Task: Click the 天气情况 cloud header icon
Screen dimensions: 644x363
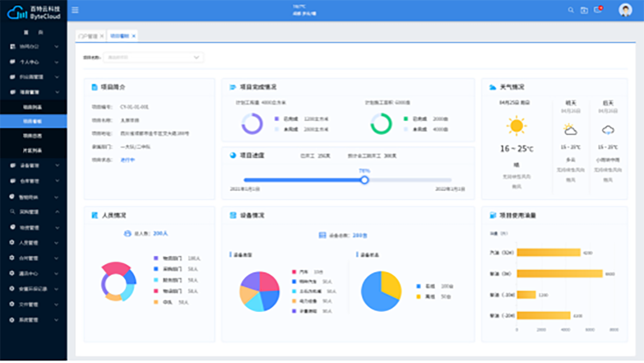Action: tap(492, 87)
